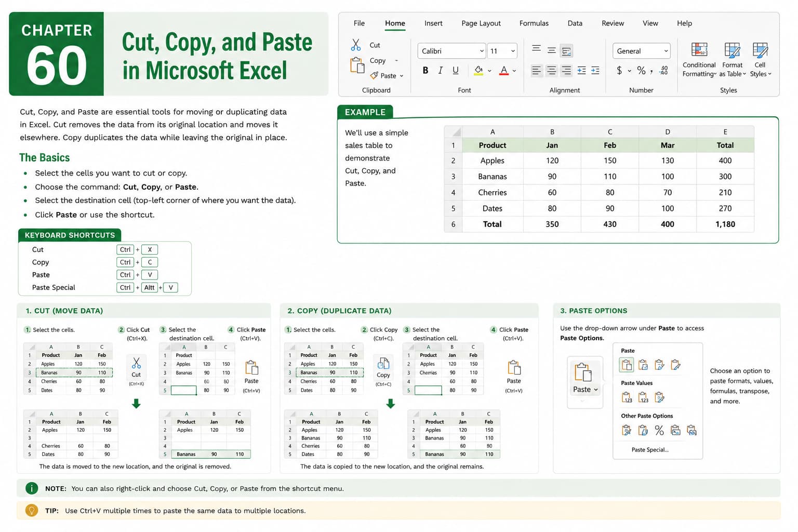Click the Cell Styles icon
Screen dimensions: 798x532
760,50
